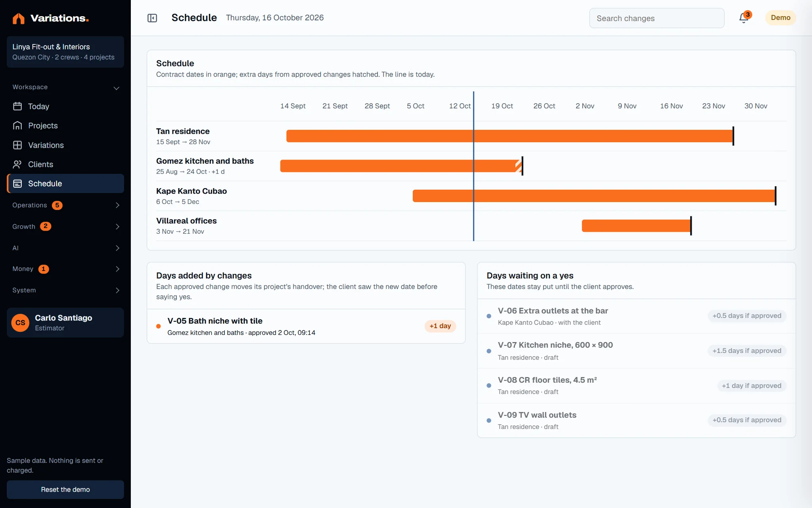Click the Money count badge 1
The height and width of the screenshot is (508, 812).
point(44,269)
